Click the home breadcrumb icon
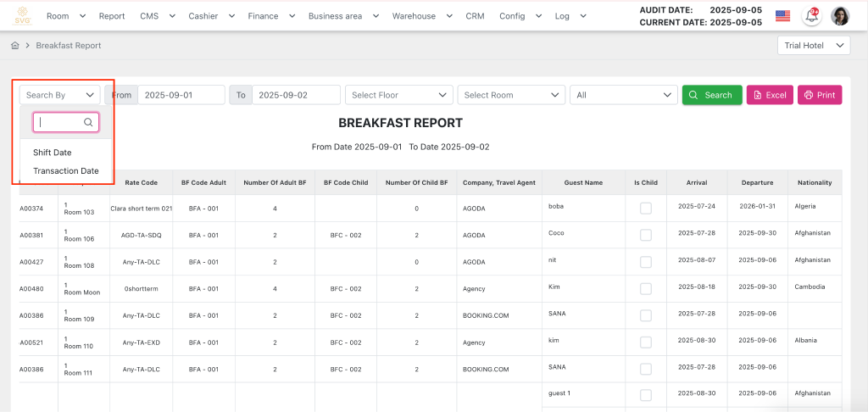The width and height of the screenshot is (868, 412). [x=14, y=46]
